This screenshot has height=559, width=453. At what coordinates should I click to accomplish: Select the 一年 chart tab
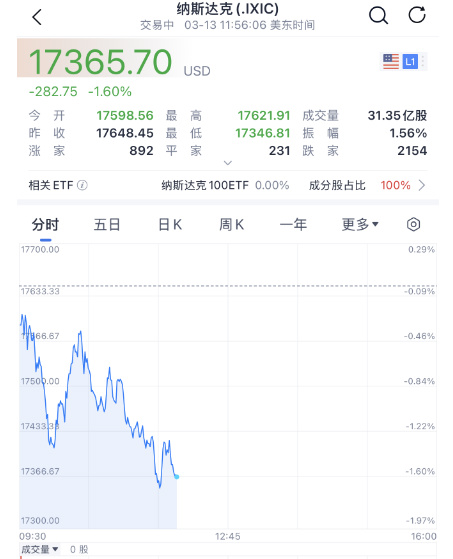click(293, 225)
